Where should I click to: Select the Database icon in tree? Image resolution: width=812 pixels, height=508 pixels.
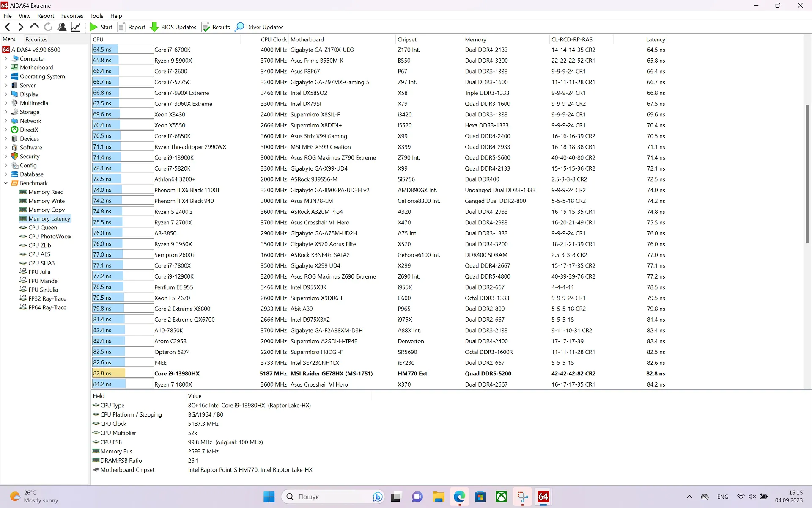[15, 174]
